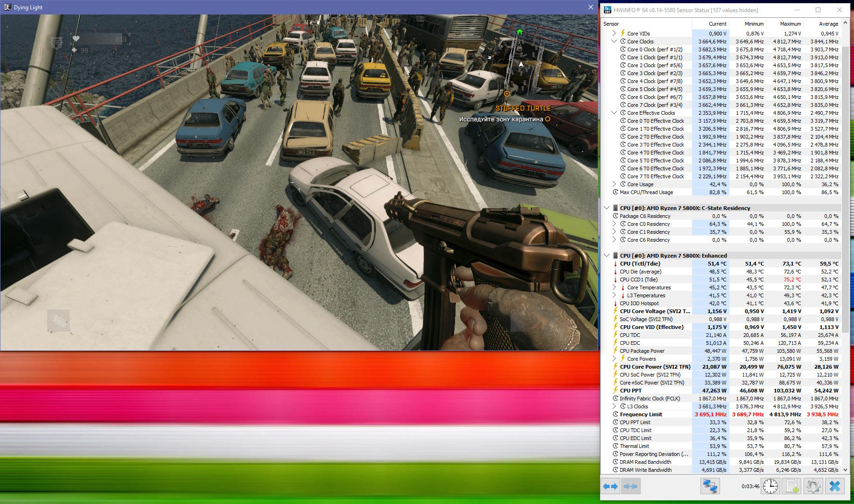Collapse the Ryzen 7 5800X Enhanced section

point(607,256)
